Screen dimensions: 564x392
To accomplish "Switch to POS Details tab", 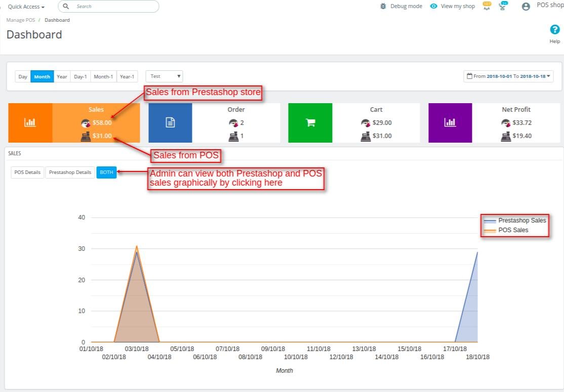I will (x=27, y=172).
